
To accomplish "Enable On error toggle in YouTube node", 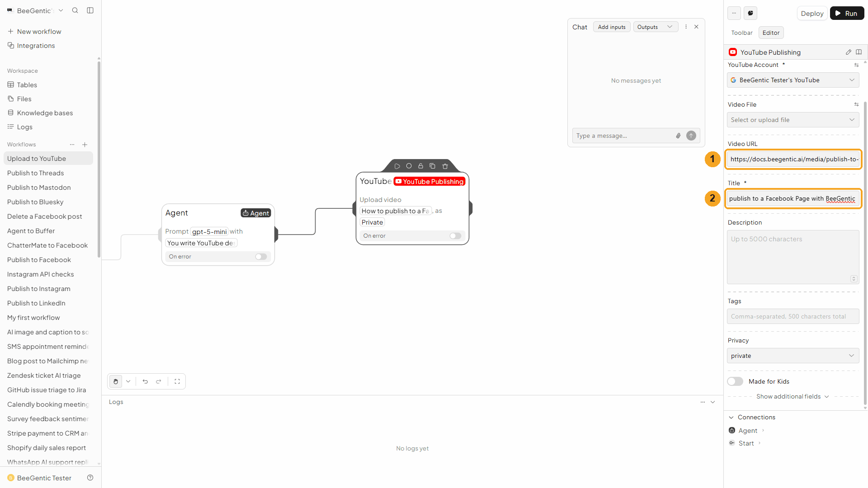I will pyautogui.click(x=455, y=236).
